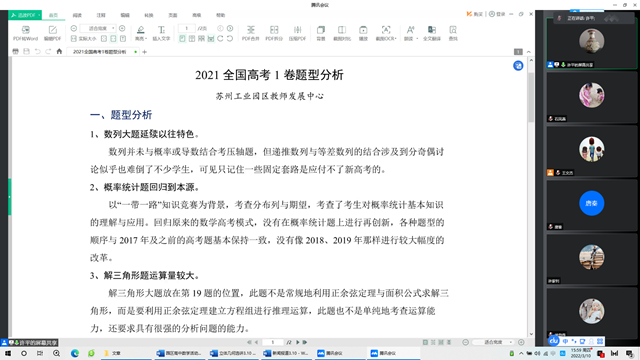The image size is (640, 360).
Task: Open the 压缩PDF compress tool
Action: [x=297, y=33]
